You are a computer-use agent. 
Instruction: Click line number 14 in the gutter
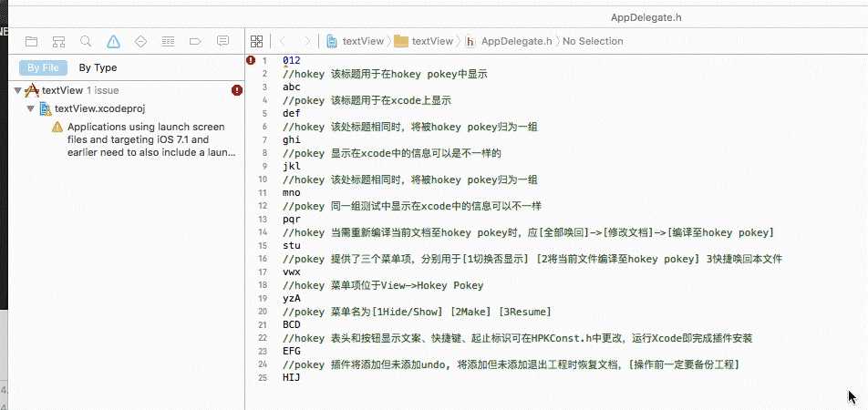pyautogui.click(x=263, y=232)
